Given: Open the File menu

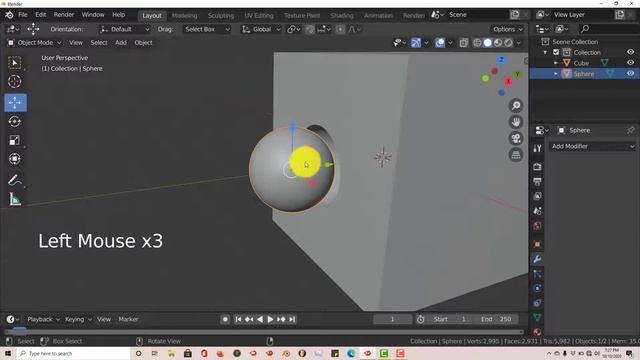Looking at the screenshot, I should [23, 15].
